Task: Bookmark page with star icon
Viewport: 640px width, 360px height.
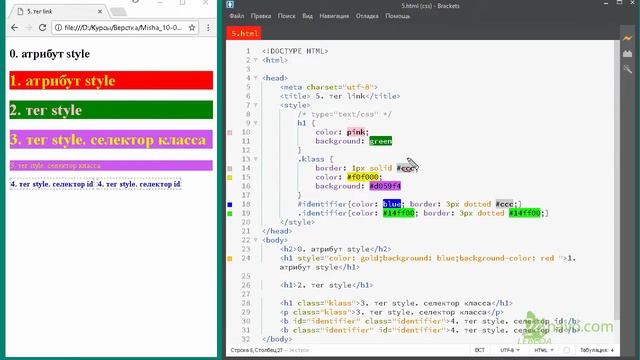Action: pyautogui.click(x=192, y=28)
